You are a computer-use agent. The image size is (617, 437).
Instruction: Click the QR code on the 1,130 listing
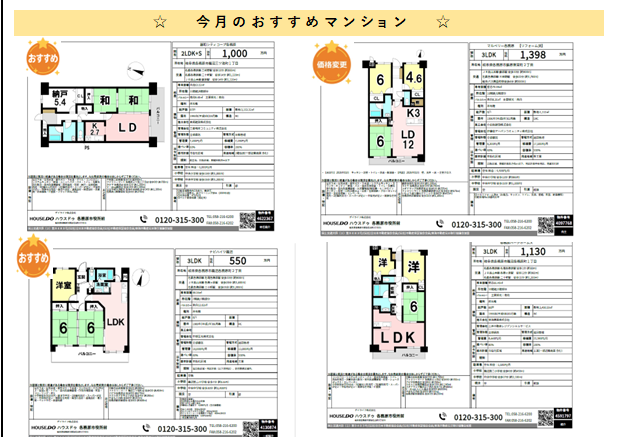click(x=545, y=418)
